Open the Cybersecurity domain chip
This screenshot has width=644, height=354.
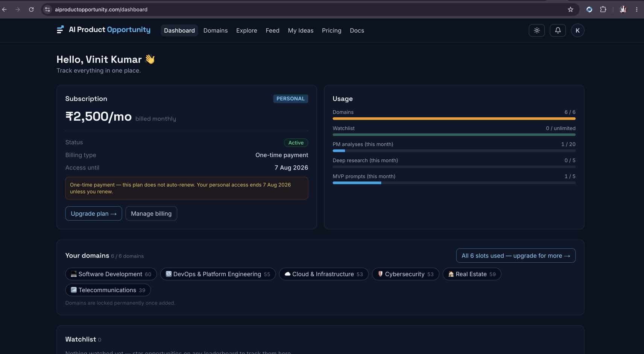click(406, 274)
